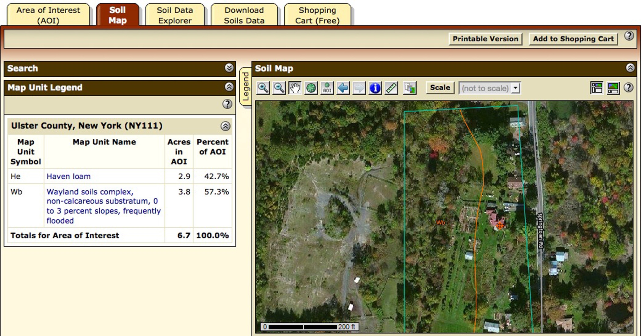Image resolution: width=644 pixels, height=336 pixels.
Task: Collapse the Map Unit Legend panel
Action: [x=229, y=87]
